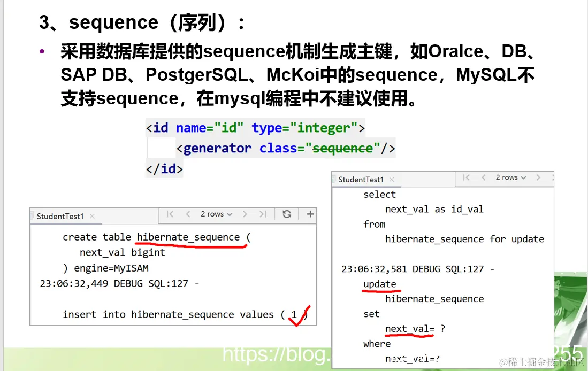Click the slide heading "3、sequence（序列）："
Screen dimensions: 588x371
[142, 22]
